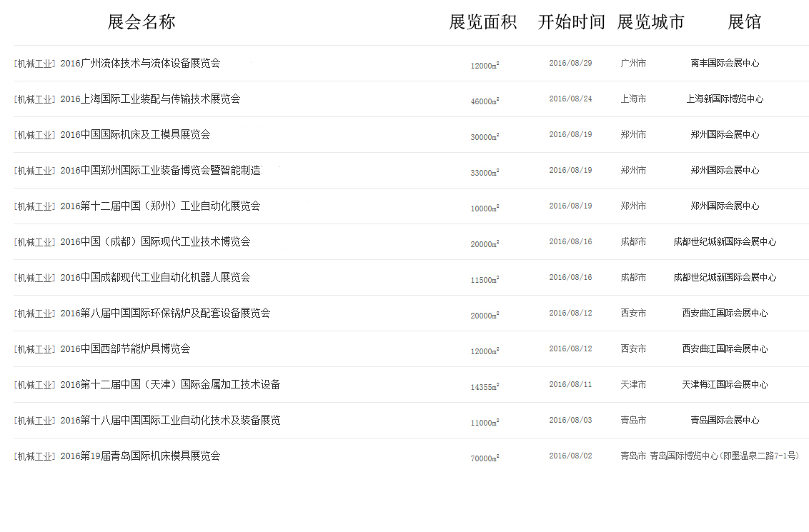Click 机械工业 tag beside 广州流体技术 exhibition

coord(35,64)
